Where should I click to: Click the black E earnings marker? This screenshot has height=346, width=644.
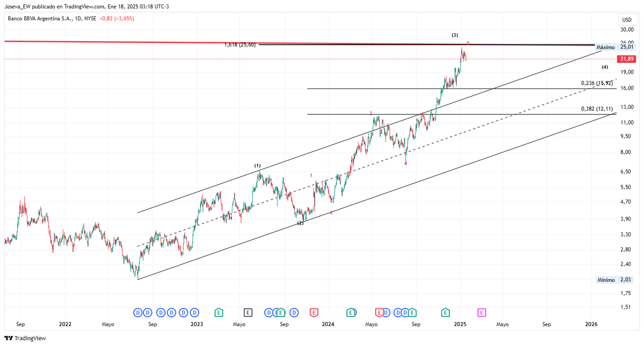(x=248, y=312)
